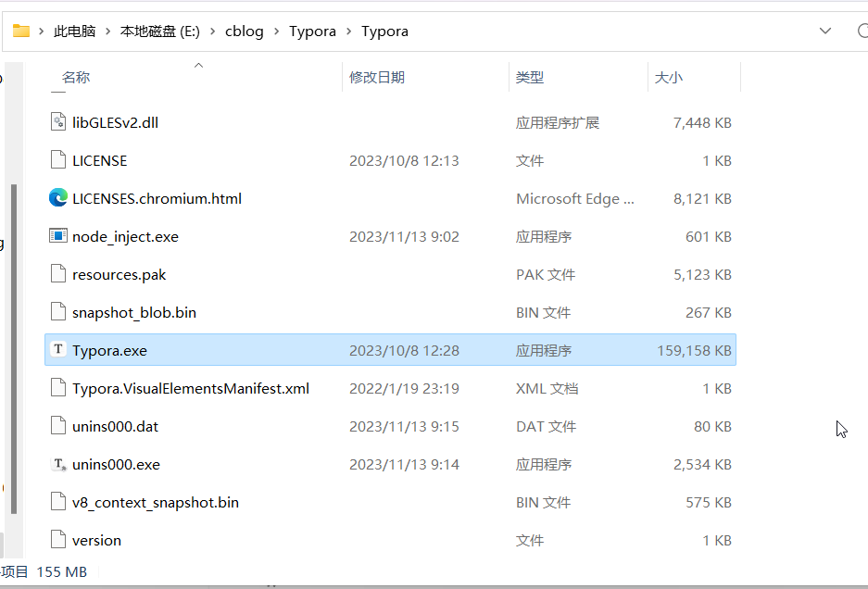Expand chevron before 此电脑 in breadcrumb
Viewport: 868px width, 589px height.
coord(41,31)
